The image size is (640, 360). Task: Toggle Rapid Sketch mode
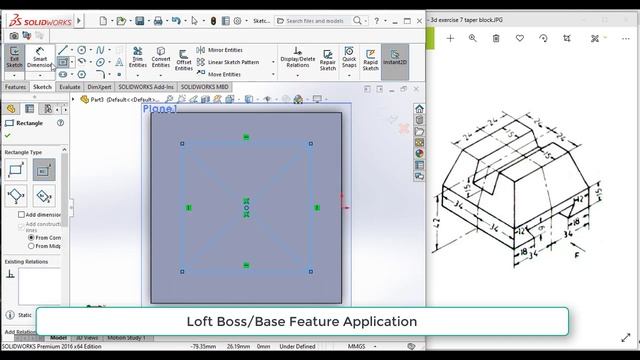coord(371,60)
